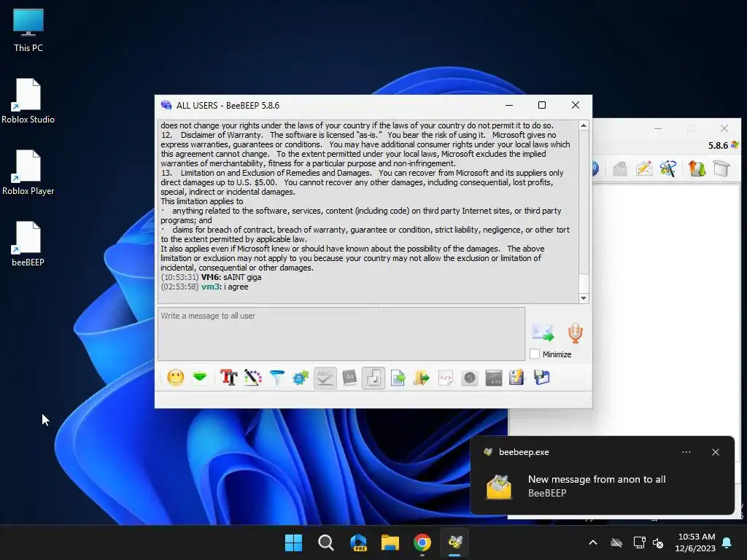Open file transfer arrows icon in main window
The image size is (747, 560).
click(697, 168)
